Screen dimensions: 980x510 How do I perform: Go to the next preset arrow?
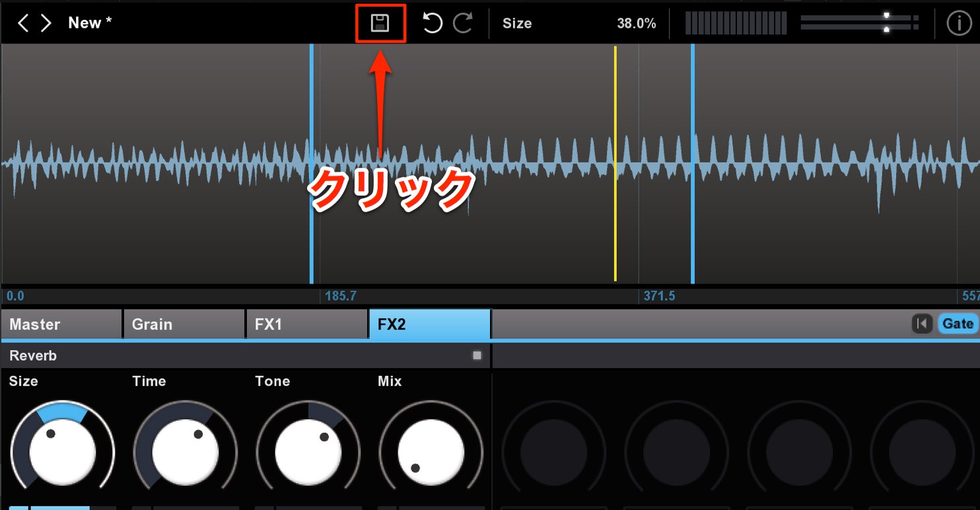click(x=46, y=24)
